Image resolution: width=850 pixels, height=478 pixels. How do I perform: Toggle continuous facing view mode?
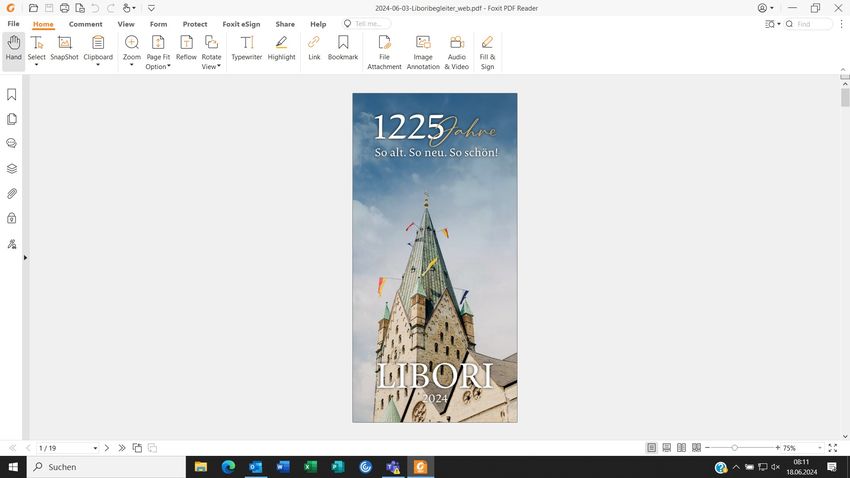click(697, 448)
